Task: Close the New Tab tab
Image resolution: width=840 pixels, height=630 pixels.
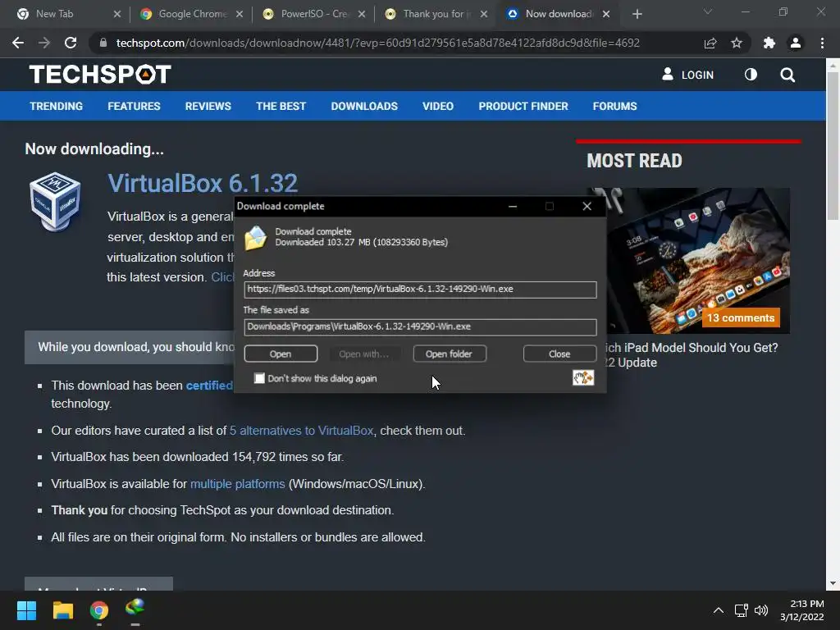Action: coord(117,14)
